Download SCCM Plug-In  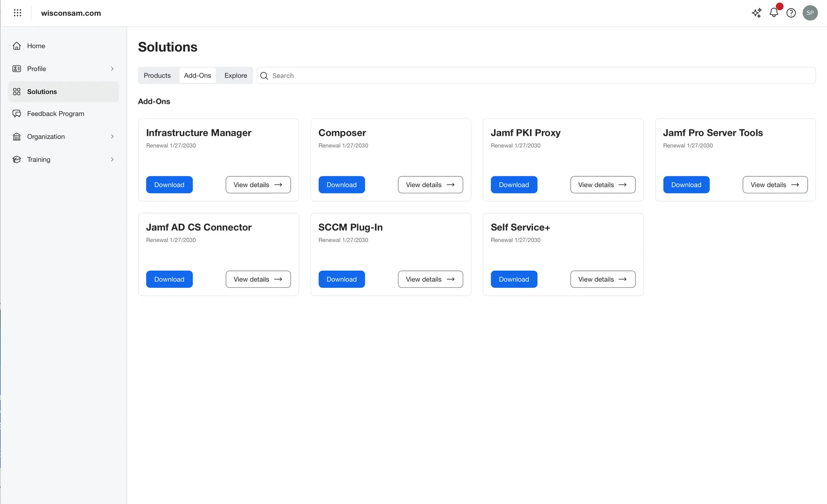pyautogui.click(x=342, y=280)
